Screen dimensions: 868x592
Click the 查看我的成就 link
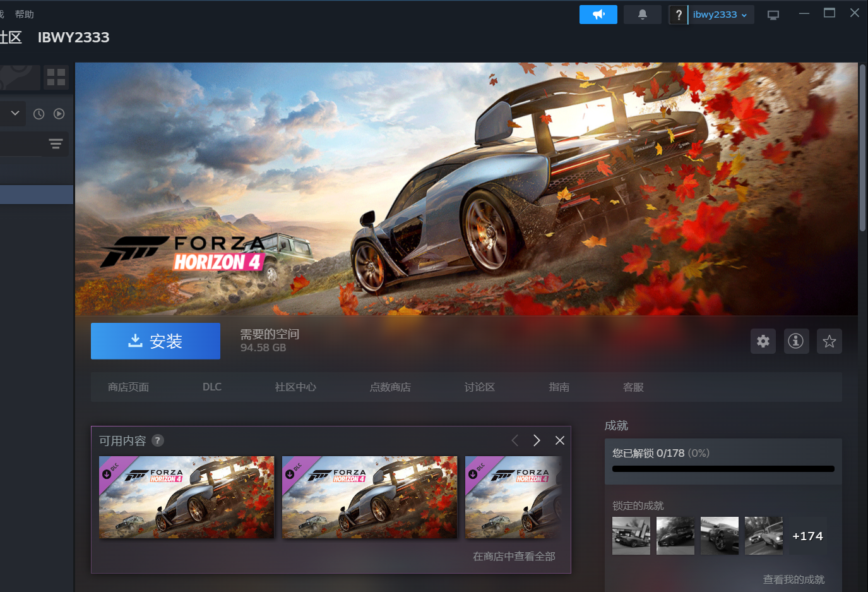click(794, 579)
